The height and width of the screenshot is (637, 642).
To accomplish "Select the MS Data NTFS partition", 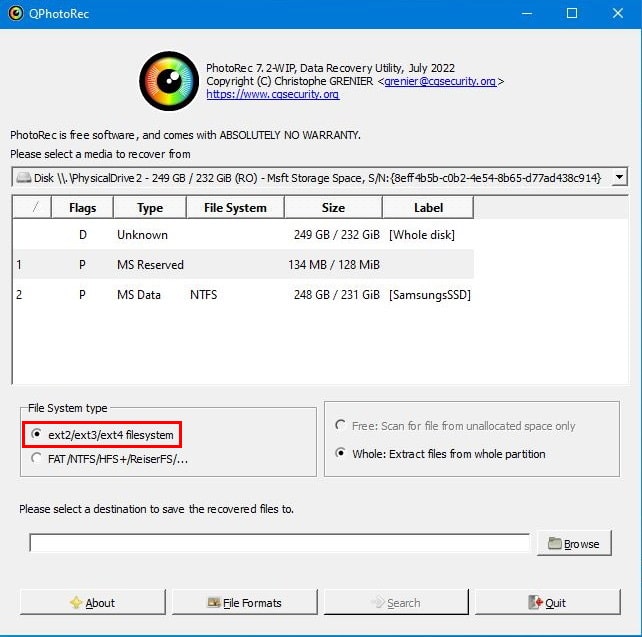I will 244,294.
